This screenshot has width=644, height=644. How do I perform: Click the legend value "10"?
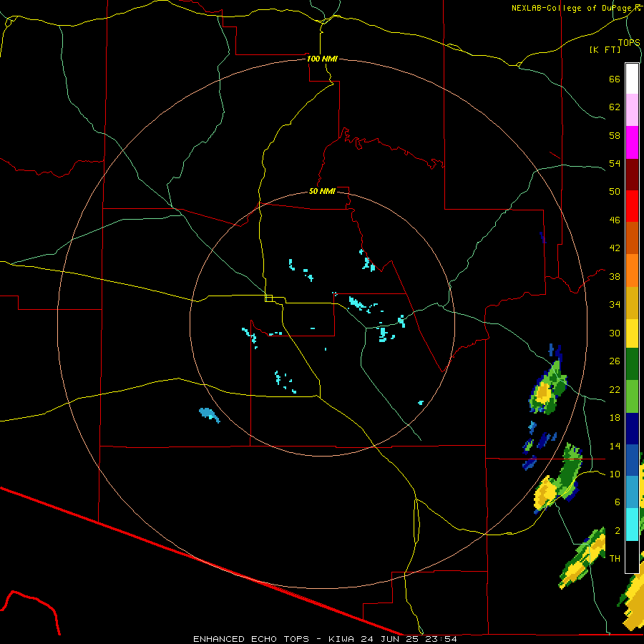pyautogui.click(x=615, y=474)
